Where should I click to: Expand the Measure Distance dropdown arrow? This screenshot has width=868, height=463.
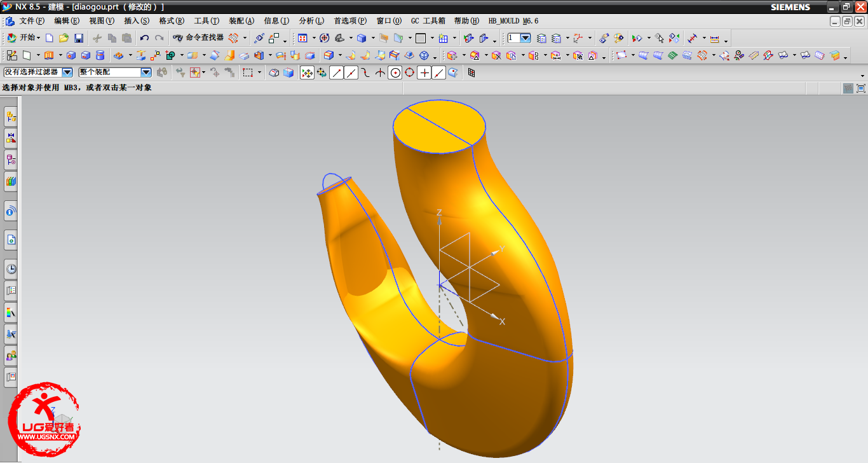[x=704, y=38]
